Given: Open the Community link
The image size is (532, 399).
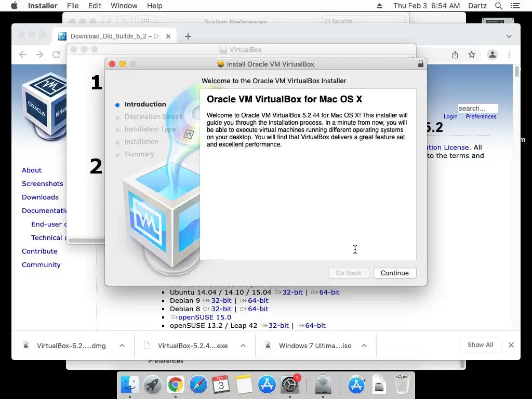Looking at the screenshot, I should tap(41, 265).
